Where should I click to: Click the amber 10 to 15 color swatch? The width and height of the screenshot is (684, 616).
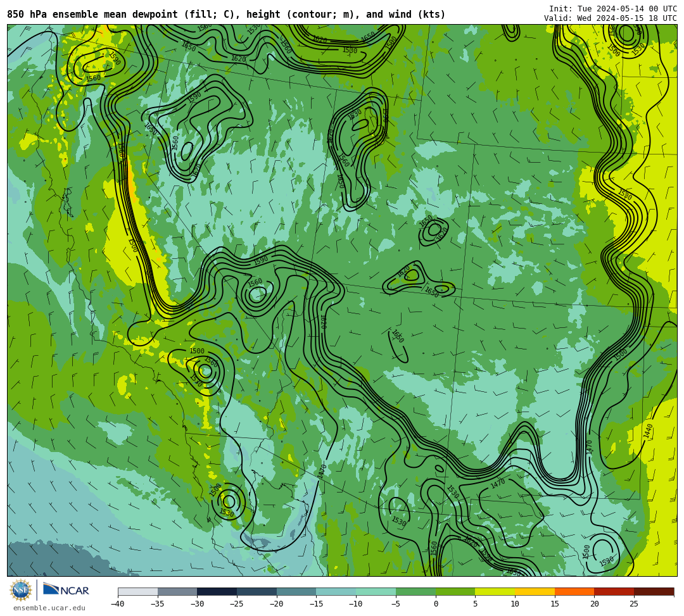coord(535,591)
